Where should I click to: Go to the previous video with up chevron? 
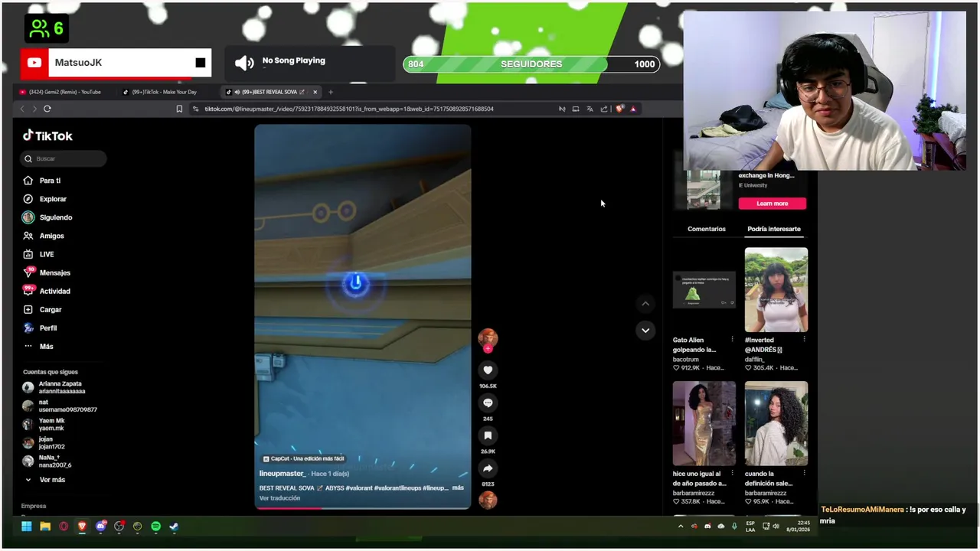tap(645, 304)
